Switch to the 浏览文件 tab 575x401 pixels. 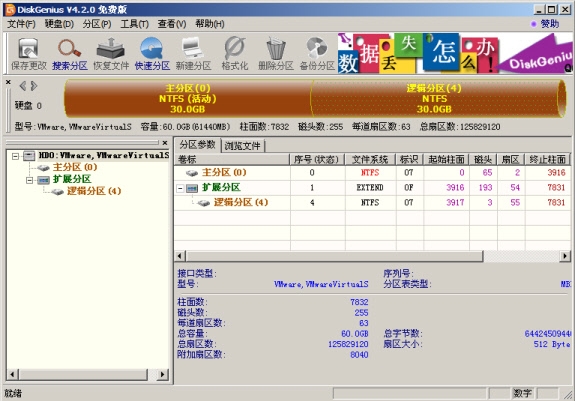[242, 146]
